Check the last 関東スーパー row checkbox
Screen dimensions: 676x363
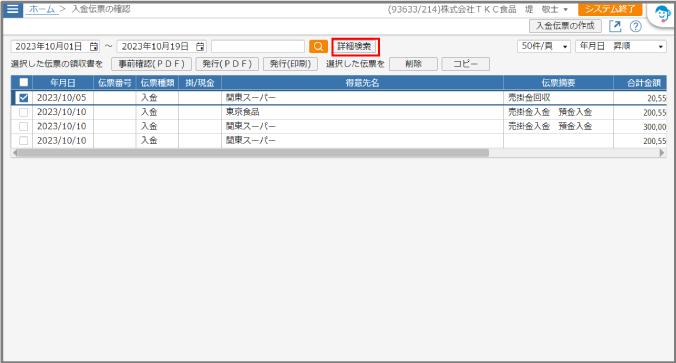24,141
